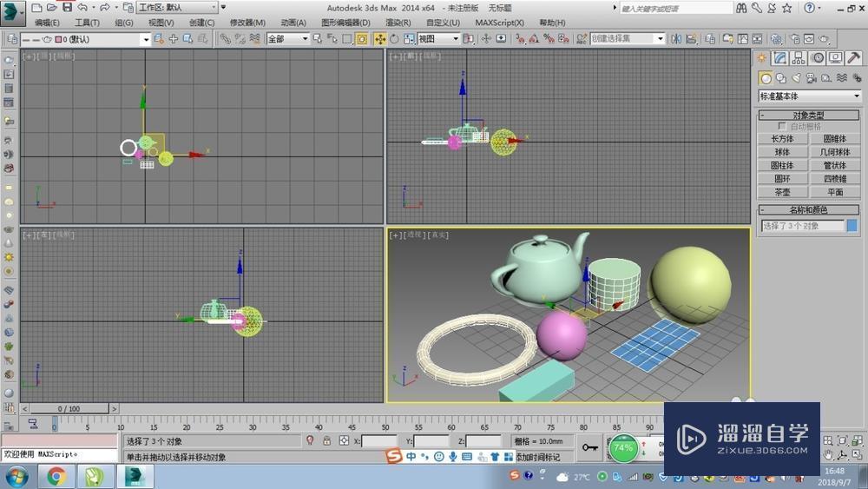Toggle the 3D Snaps magnet icon

tap(519, 39)
